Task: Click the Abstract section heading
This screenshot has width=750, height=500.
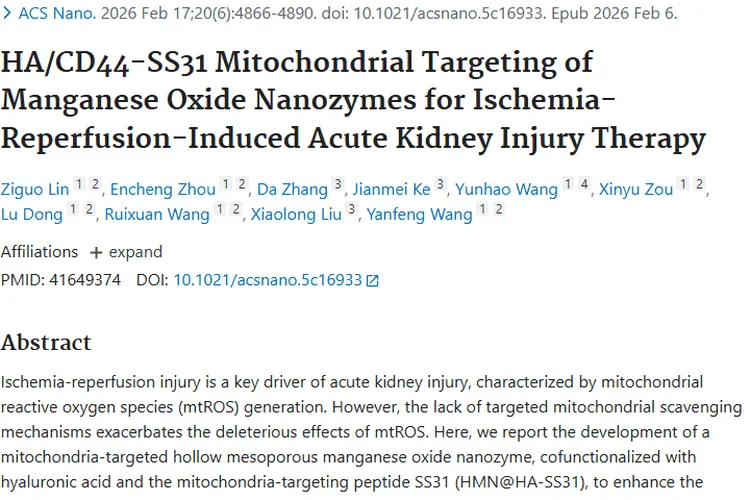Action: 46,342
